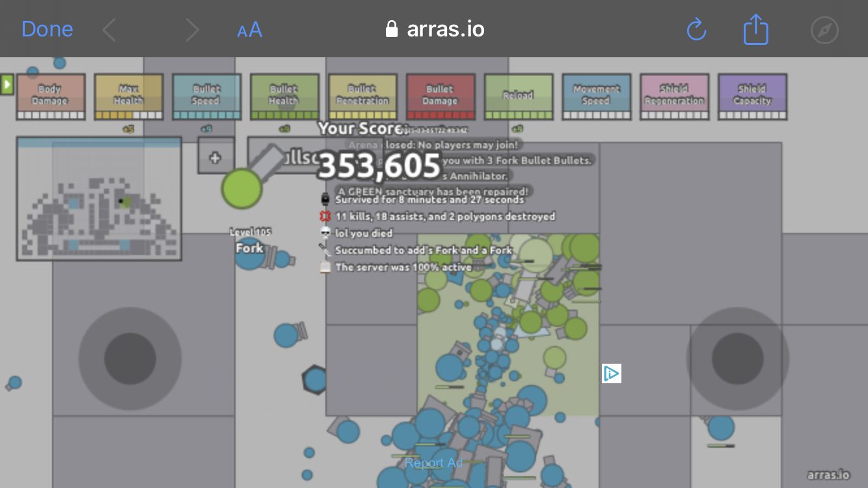Upgrade the Movement Speed stat
This screenshot has height=488, width=868.
[597, 97]
